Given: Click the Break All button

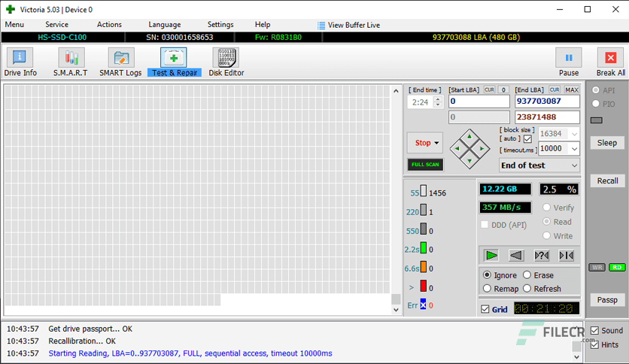Looking at the screenshot, I should pyautogui.click(x=610, y=62).
